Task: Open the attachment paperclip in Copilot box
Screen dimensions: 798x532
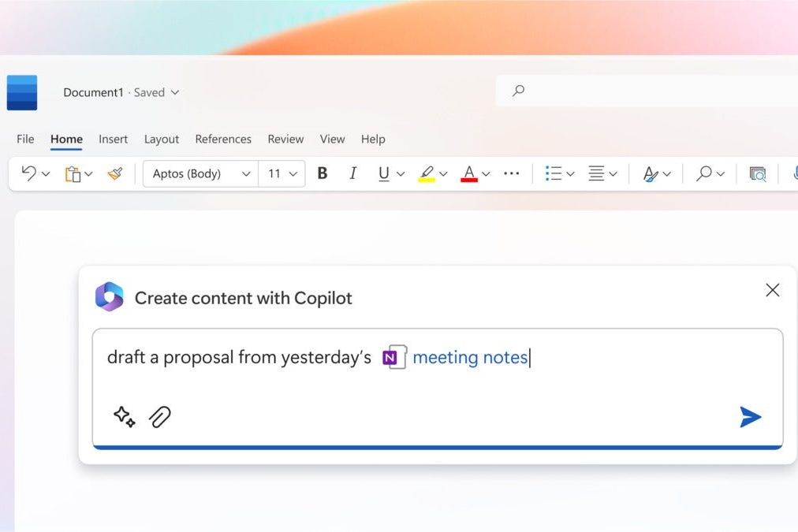Action: tap(160, 417)
